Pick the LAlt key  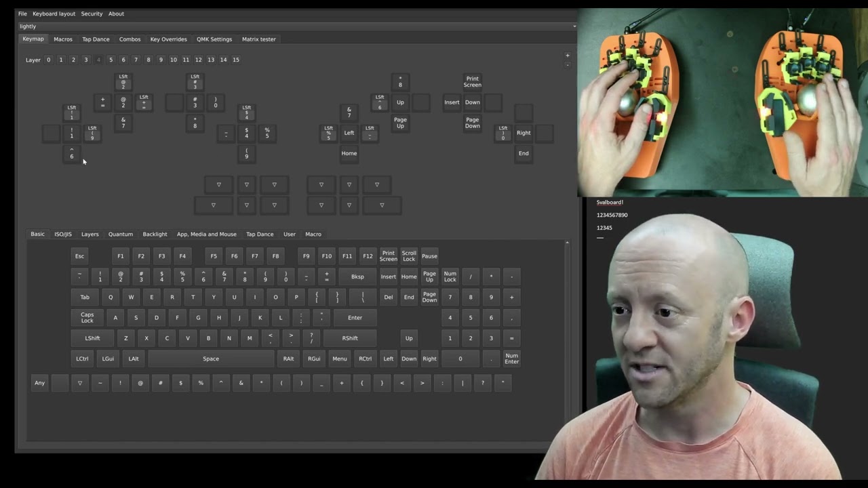134,359
